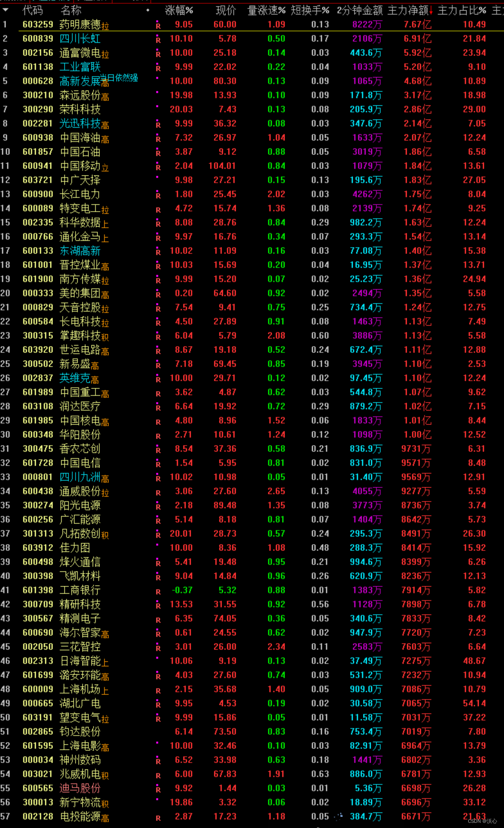This screenshot has width=504, height=828.
Task: Sort by the 2分钟金额 column header
Action: [x=360, y=10]
